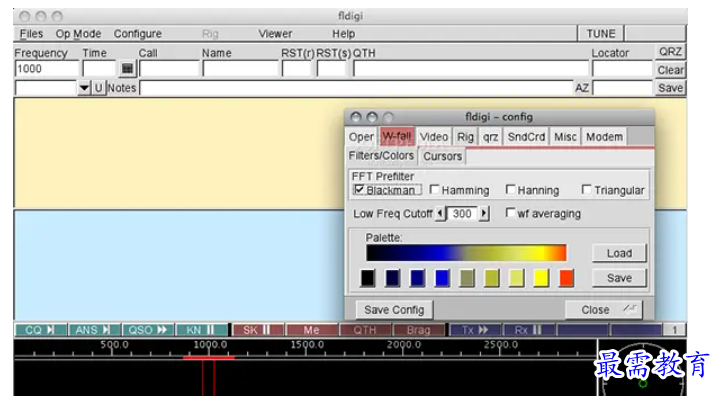Click the calendar/time icon next to Time field

point(127,69)
